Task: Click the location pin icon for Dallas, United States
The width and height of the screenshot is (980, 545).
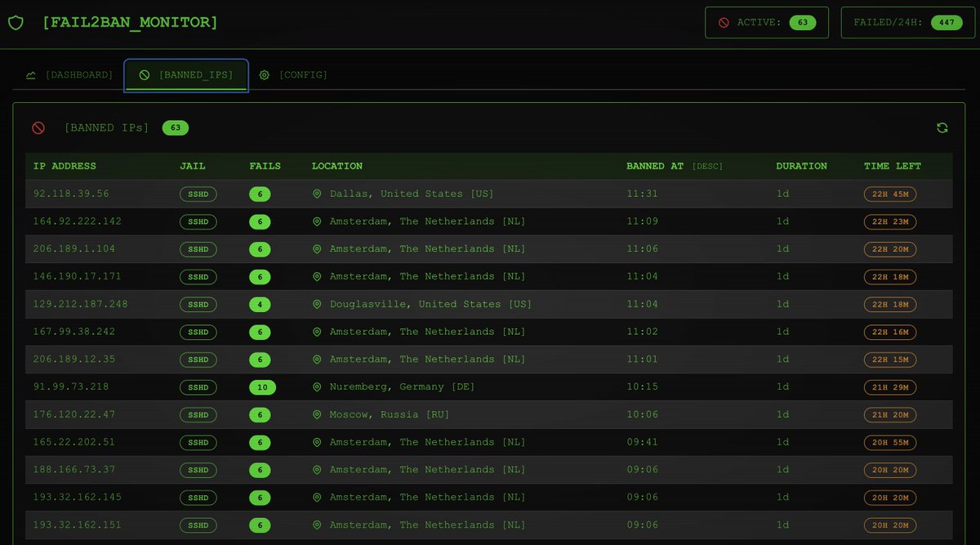Action: [x=317, y=194]
